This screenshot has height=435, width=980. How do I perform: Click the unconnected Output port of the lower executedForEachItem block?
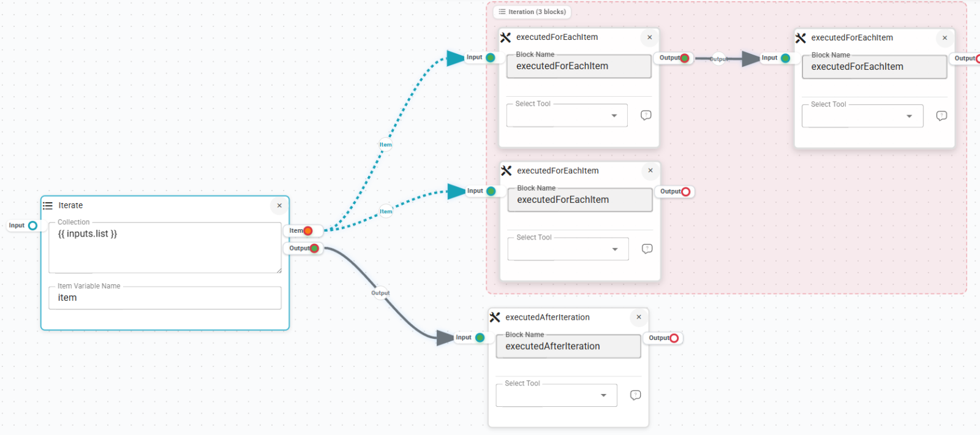[686, 192]
